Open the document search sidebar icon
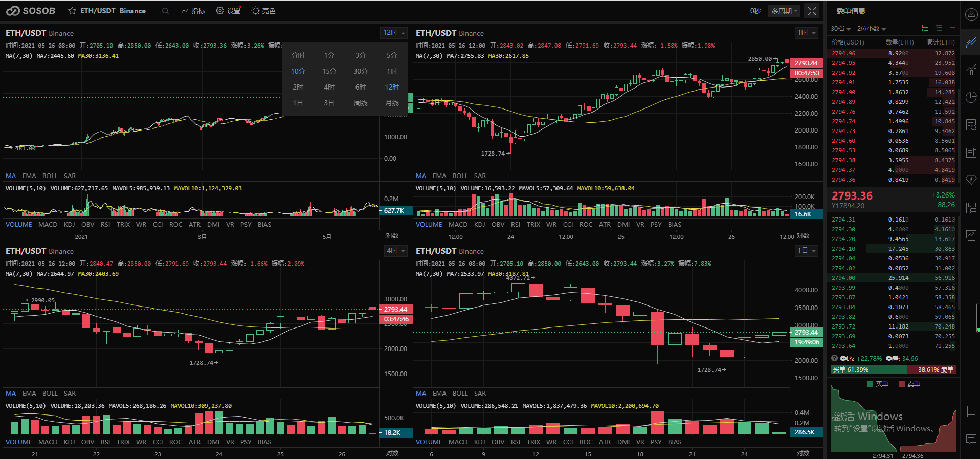The height and width of the screenshot is (459, 980). point(971,125)
